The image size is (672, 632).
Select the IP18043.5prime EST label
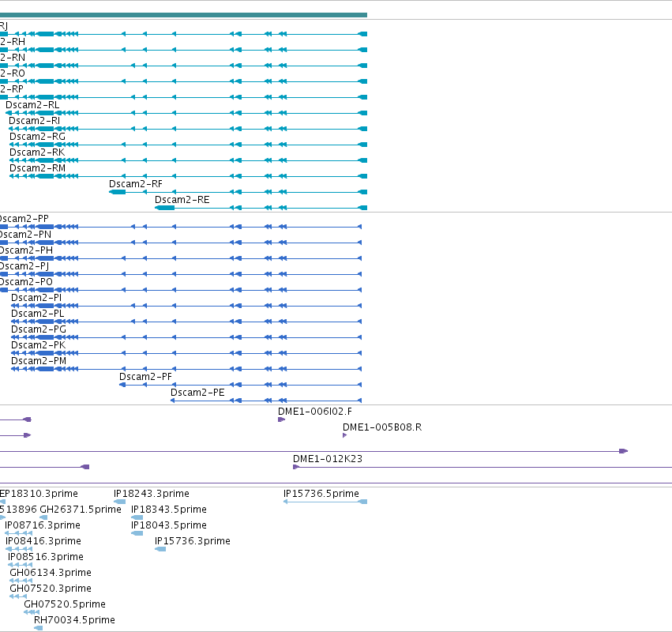[x=169, y=526]
